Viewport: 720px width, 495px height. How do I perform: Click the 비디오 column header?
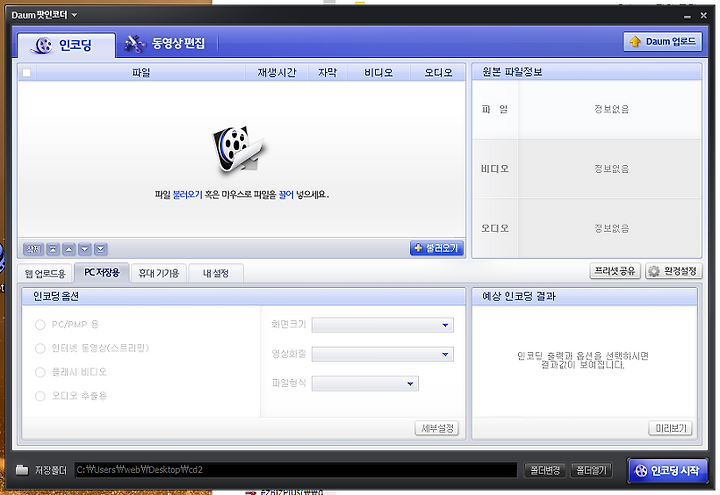pos(378,73)
